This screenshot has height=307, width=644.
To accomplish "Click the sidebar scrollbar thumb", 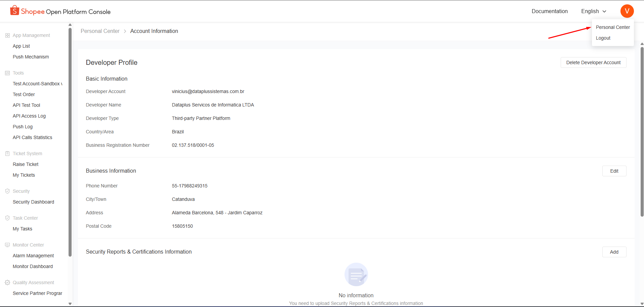I will pyautogui.click(x=70, y=142).
